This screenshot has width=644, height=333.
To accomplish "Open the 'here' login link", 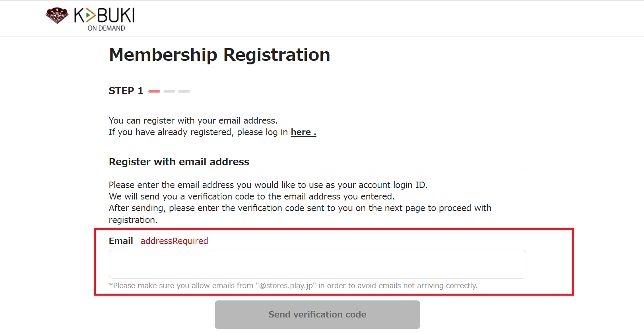I will 303,132.
